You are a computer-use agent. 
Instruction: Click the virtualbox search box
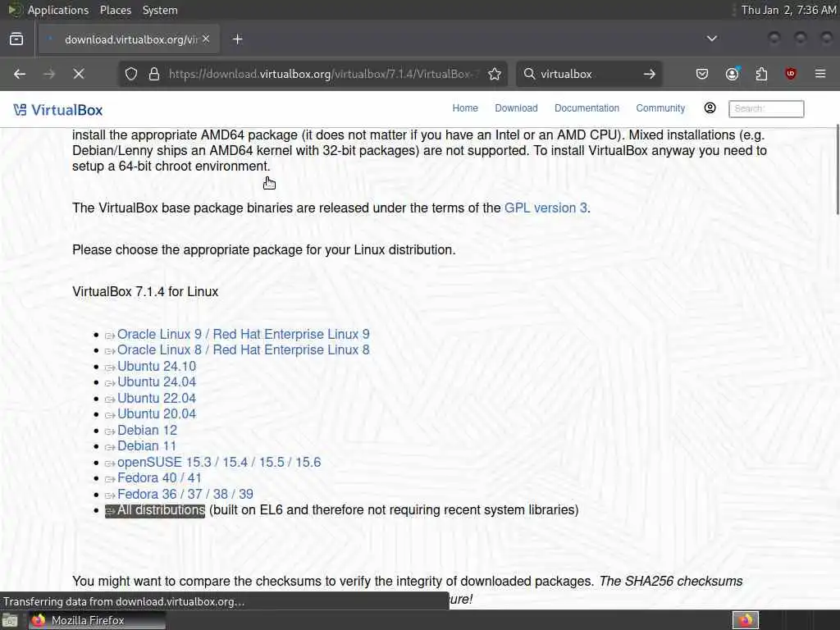pos(589,74)
